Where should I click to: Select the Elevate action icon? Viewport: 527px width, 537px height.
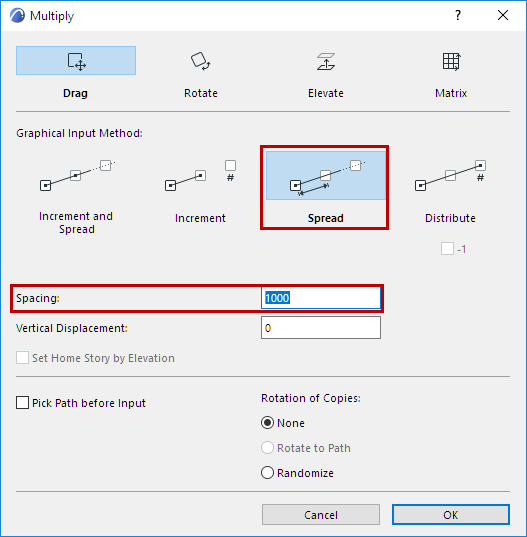click(326, 61)
